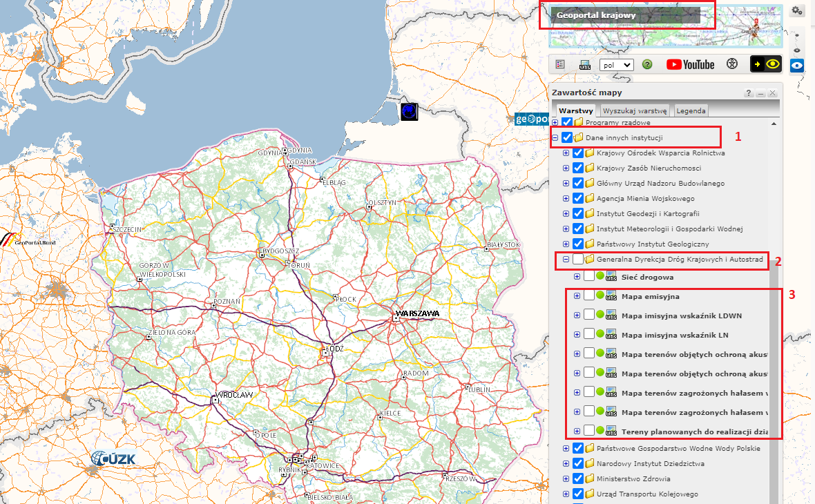The image size is (815, 504).
Task: Click the colored grid icon in the toolbar
Action: coord(560,64)
